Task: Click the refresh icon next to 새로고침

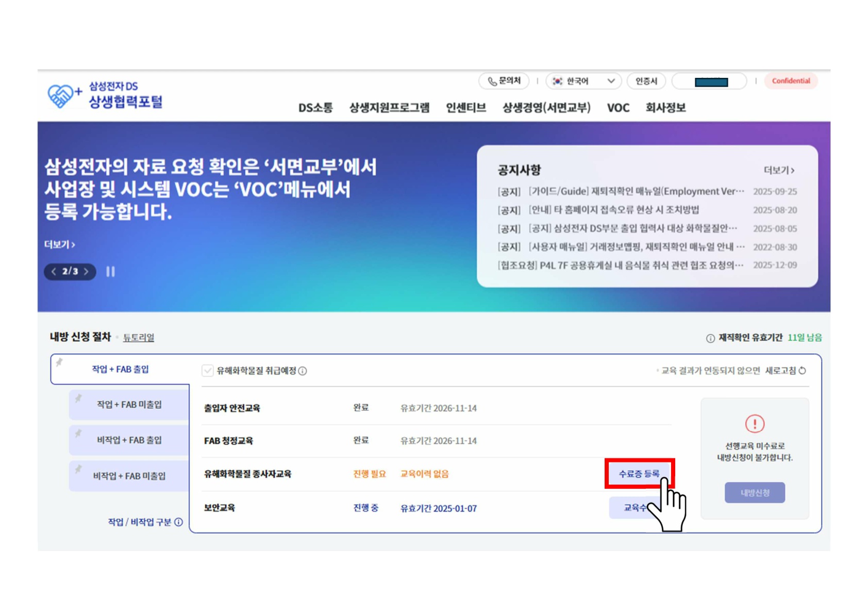Action: tap(803, 371)
